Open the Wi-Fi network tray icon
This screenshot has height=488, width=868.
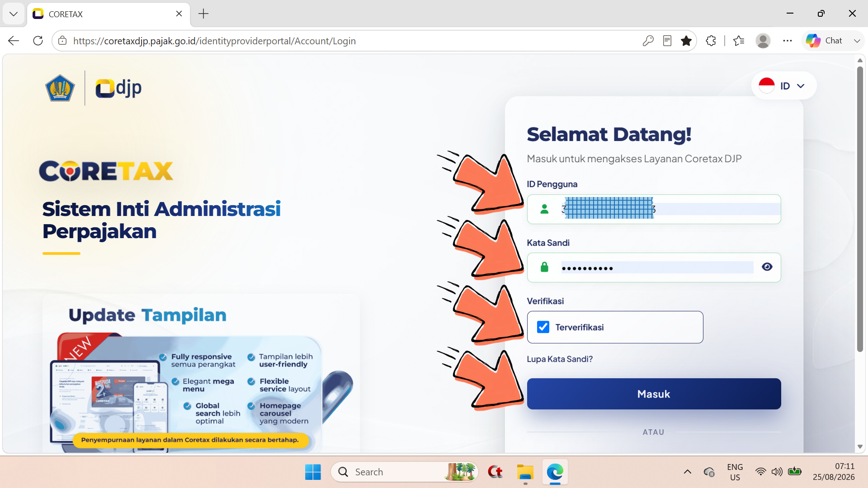coord(761,472)
